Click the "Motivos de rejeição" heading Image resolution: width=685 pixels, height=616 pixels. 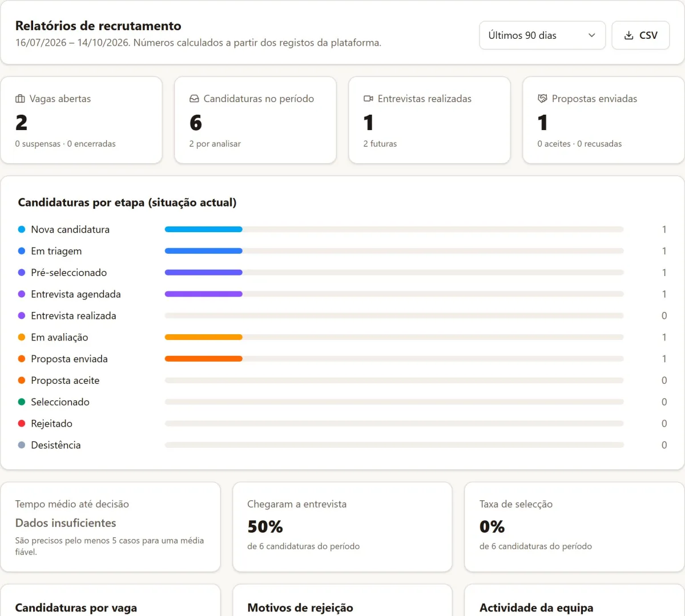[300, 608]
